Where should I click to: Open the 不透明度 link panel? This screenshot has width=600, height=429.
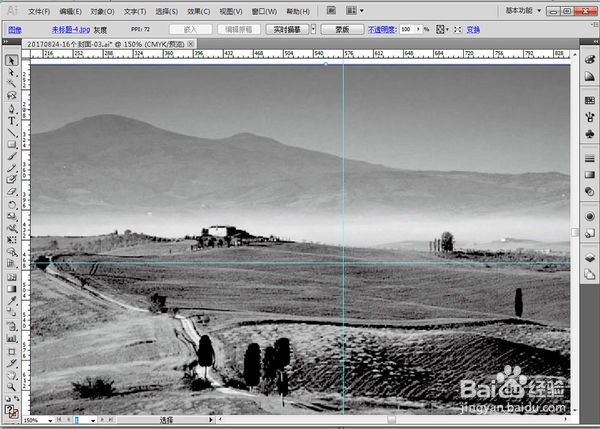pyautogui.click(x=382, y=29)
